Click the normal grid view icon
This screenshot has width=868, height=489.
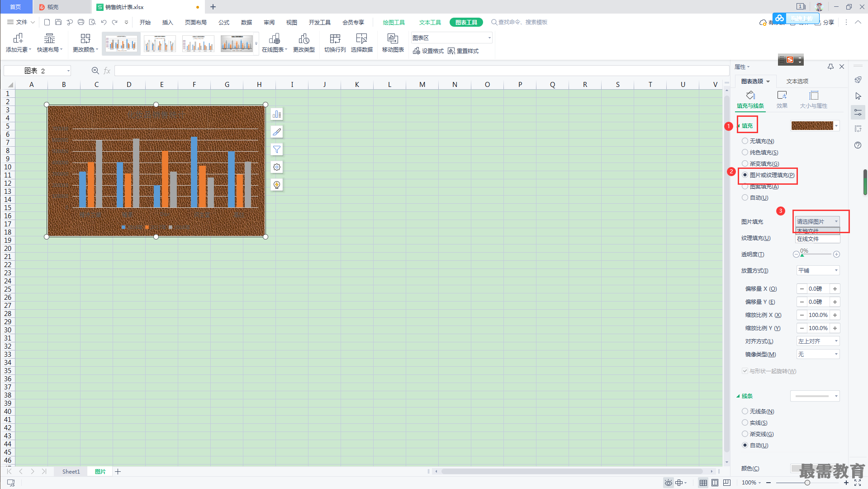tap(703, 483)
